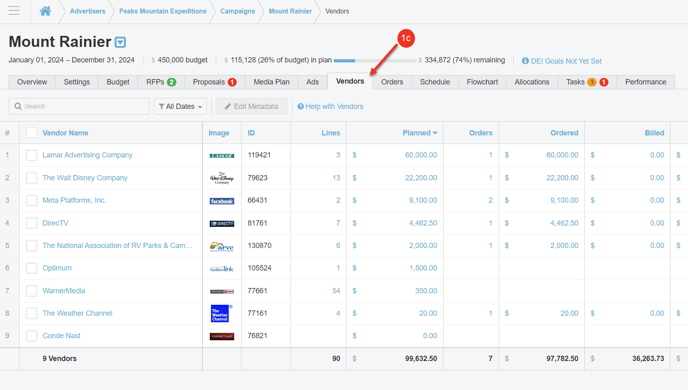
Task: Click the green RFPs badge showing 2
Action: pos(172,82)
